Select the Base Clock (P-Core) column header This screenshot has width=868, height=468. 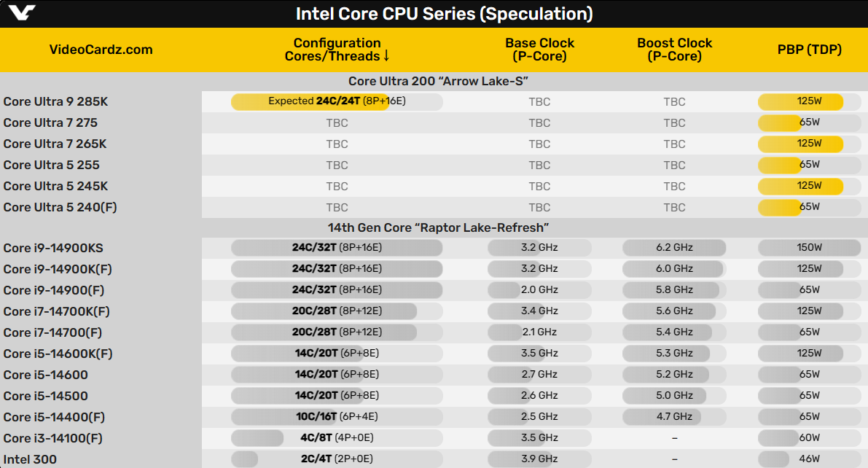[x=539, y=50]
